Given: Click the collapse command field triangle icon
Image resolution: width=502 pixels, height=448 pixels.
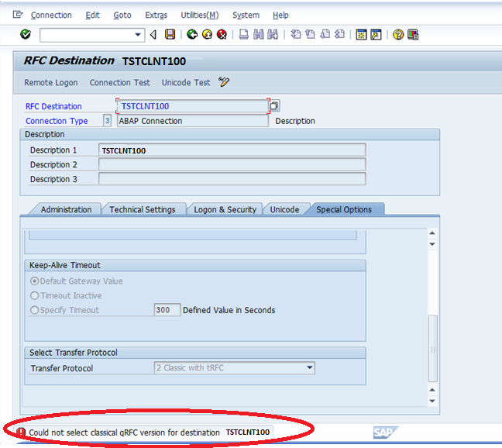Looking at the screenshot, I should pyautogui.click(x=153, y=34).
